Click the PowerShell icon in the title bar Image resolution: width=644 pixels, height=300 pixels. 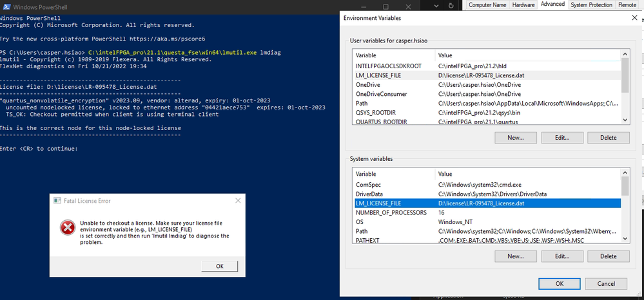click(x=7, y=6)
